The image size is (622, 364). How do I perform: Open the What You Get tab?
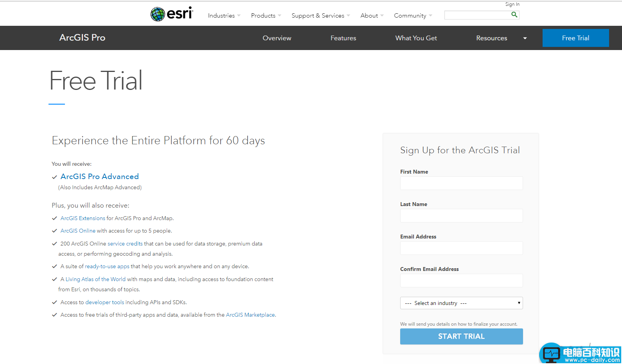[x=416, y=38]
